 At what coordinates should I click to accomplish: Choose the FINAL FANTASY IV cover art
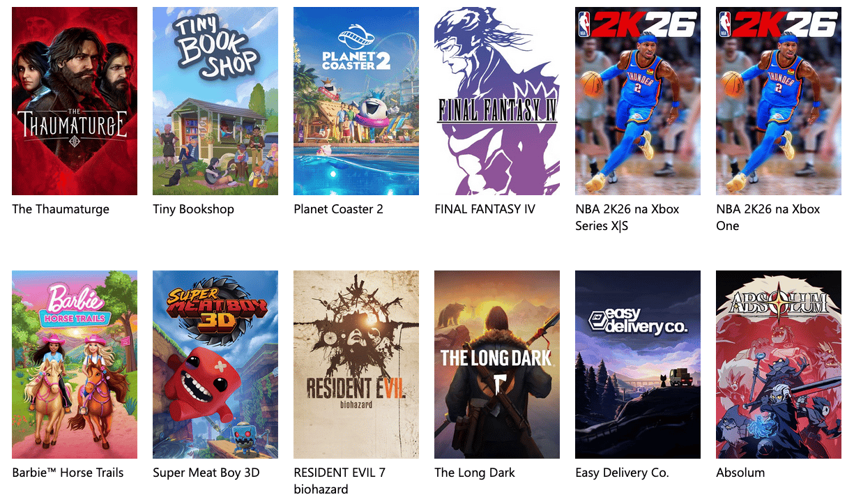point(497,101)
